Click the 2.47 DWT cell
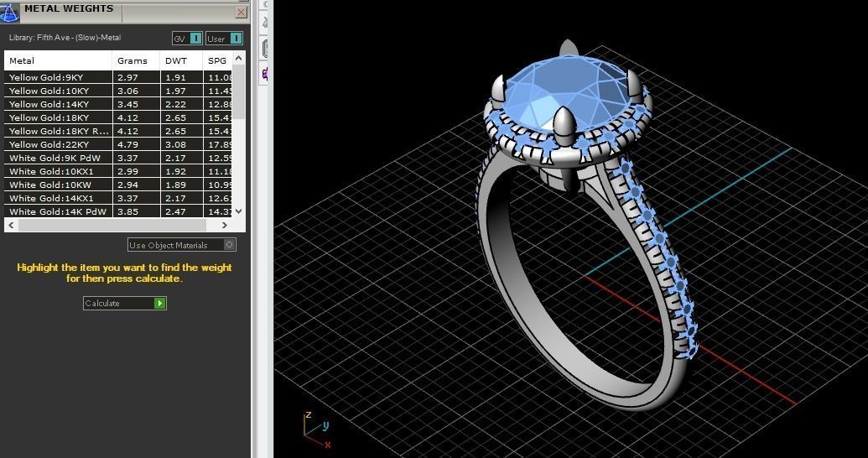This screenshot has height=458, width=868. [x=182, y=211]
